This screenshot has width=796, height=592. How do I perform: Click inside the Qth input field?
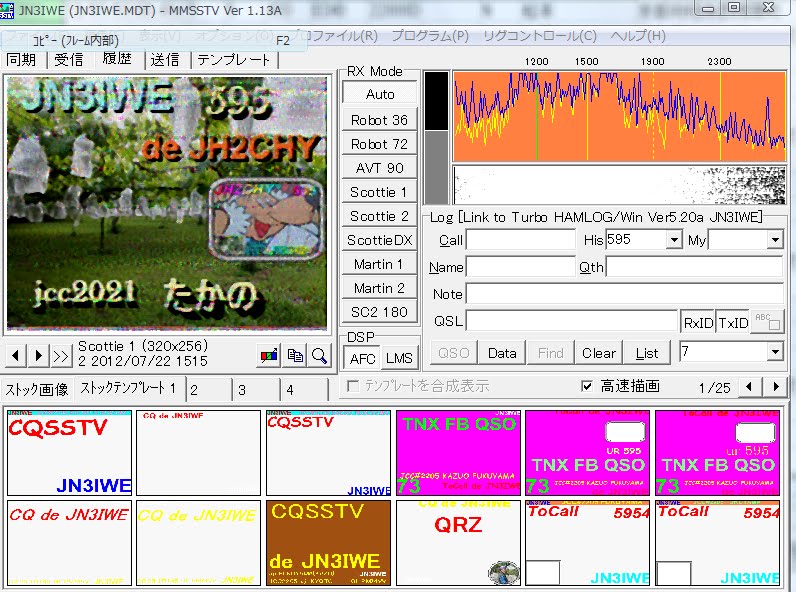694,267
